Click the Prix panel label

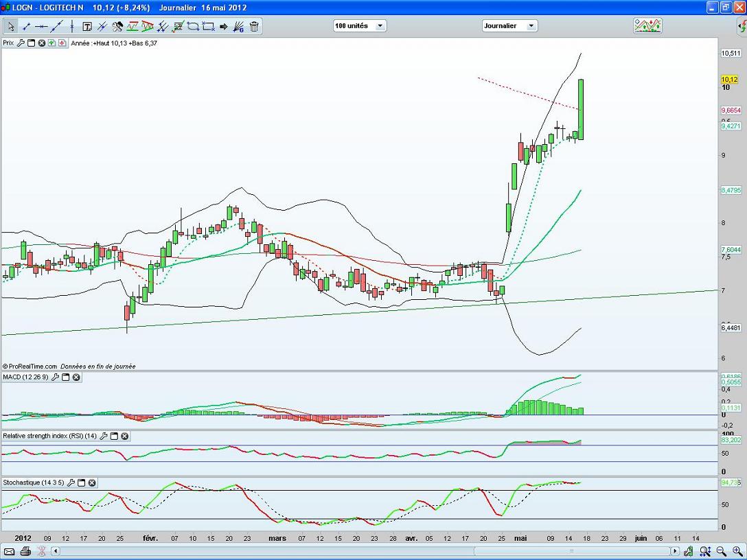coord(8,43)
